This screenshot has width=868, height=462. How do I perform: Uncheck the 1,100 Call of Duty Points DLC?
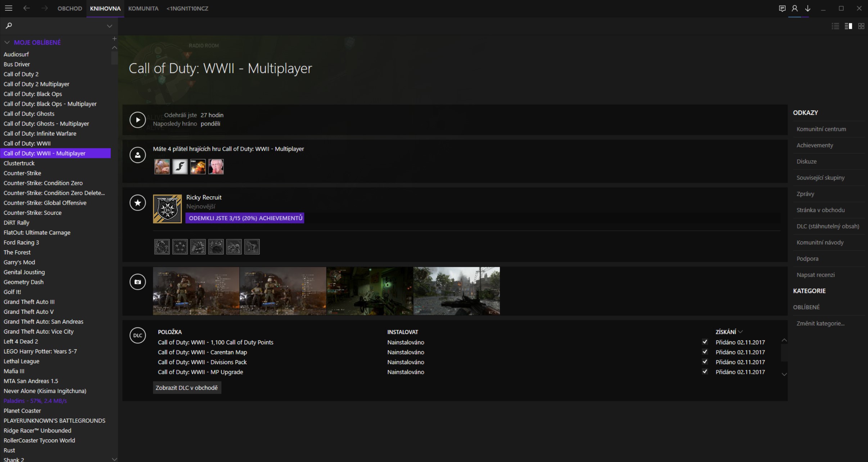[705, 342]
